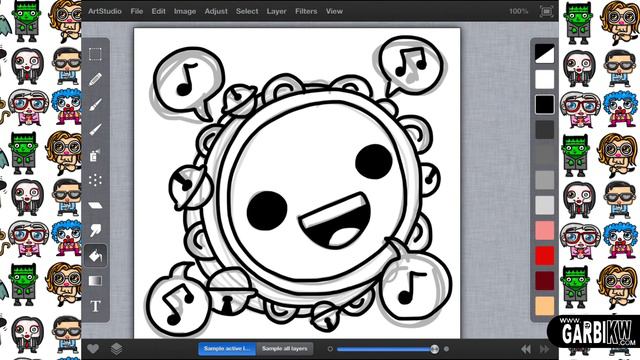Open the Select menu
The height and width of the screenshot is (360, 640).
tap(247, 11)
